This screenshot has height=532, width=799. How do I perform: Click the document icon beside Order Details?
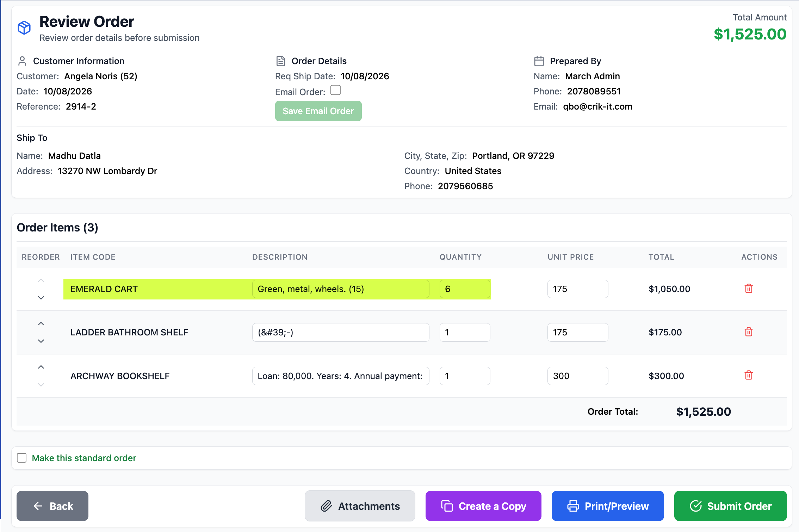click(281, 61)
